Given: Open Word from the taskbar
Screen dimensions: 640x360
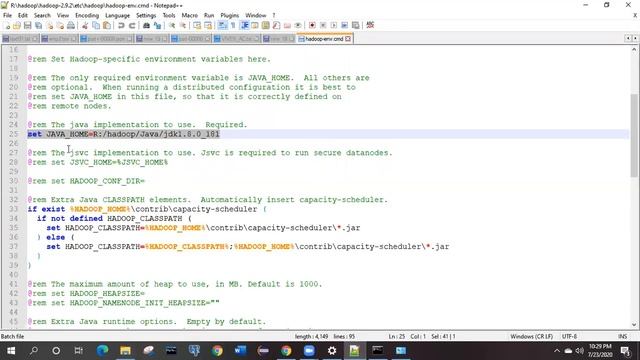Looking at the screenshot, I should click(240, 351).
